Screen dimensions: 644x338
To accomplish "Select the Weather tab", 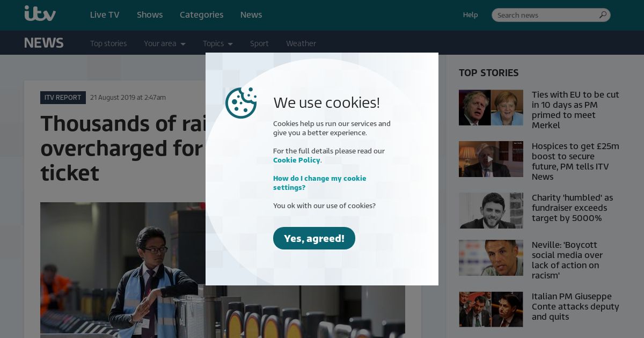I will pyautogui.click(x=301, y=43).
